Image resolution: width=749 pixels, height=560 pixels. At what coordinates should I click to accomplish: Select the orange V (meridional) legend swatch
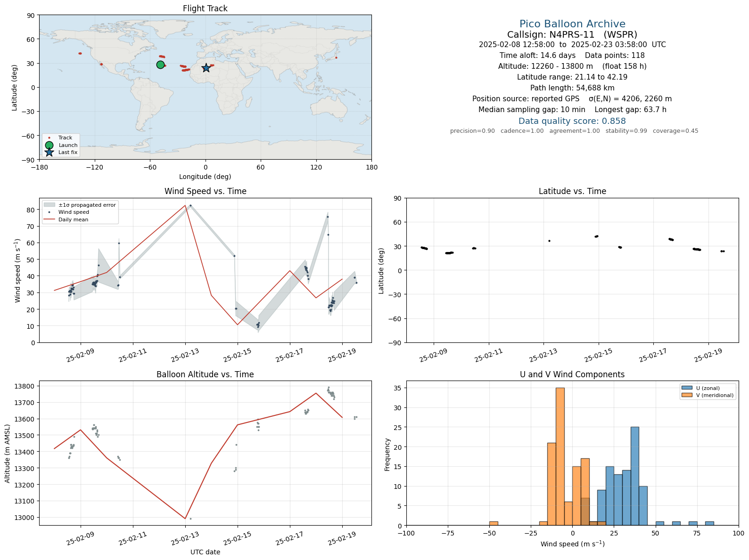tap(687, 395)
